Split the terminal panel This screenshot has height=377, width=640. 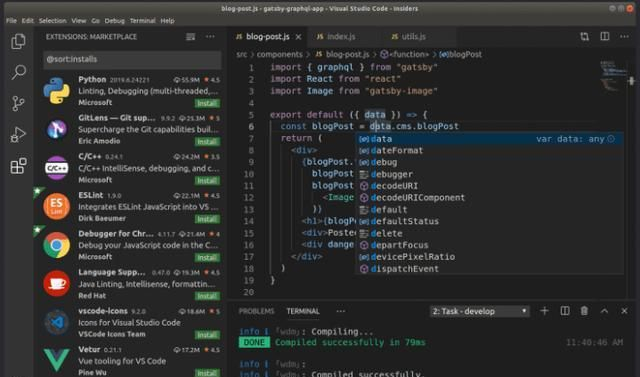(564, 311)
